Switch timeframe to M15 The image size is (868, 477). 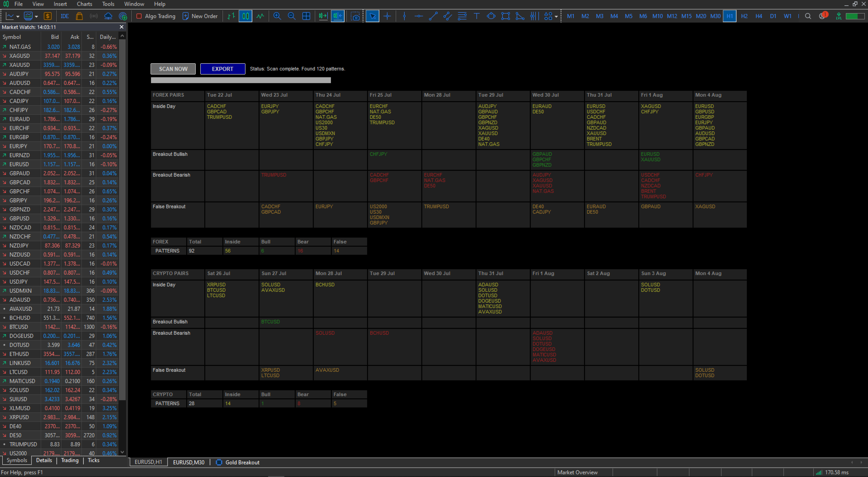pos(686,16)
